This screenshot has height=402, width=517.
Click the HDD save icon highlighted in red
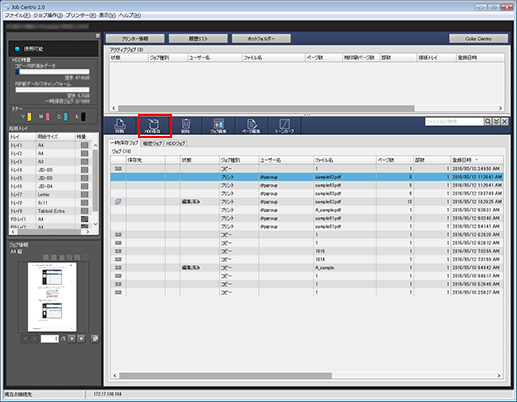coord(153,126)
